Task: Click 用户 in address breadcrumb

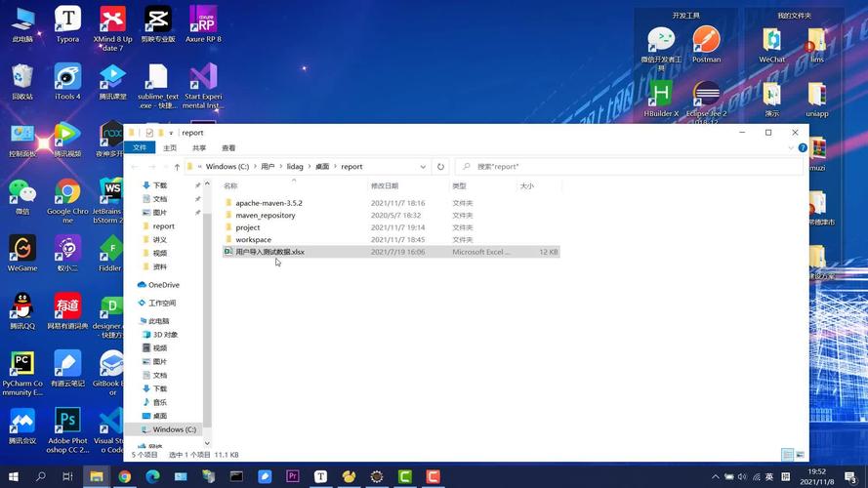Action: (268, 167)
